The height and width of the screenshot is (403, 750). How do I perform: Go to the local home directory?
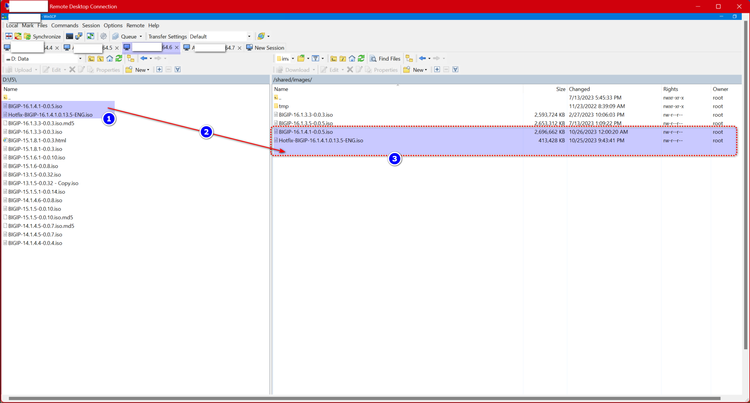[x=109, y=59]
